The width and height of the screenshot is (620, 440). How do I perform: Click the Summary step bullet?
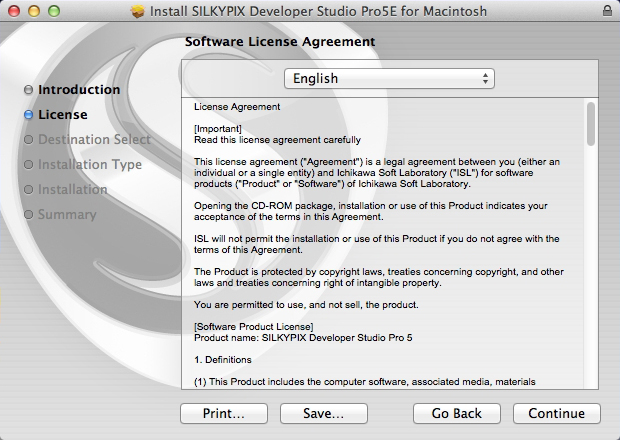pos(28,215)
